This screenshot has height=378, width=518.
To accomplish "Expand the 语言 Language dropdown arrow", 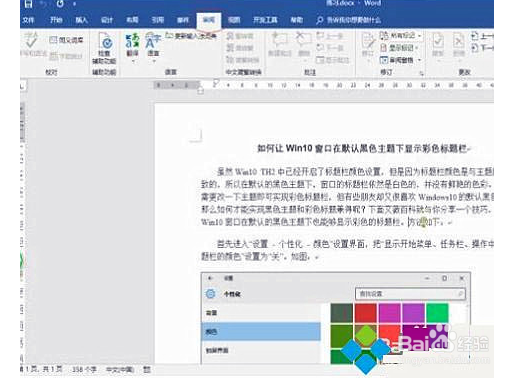I will (154, 61).
